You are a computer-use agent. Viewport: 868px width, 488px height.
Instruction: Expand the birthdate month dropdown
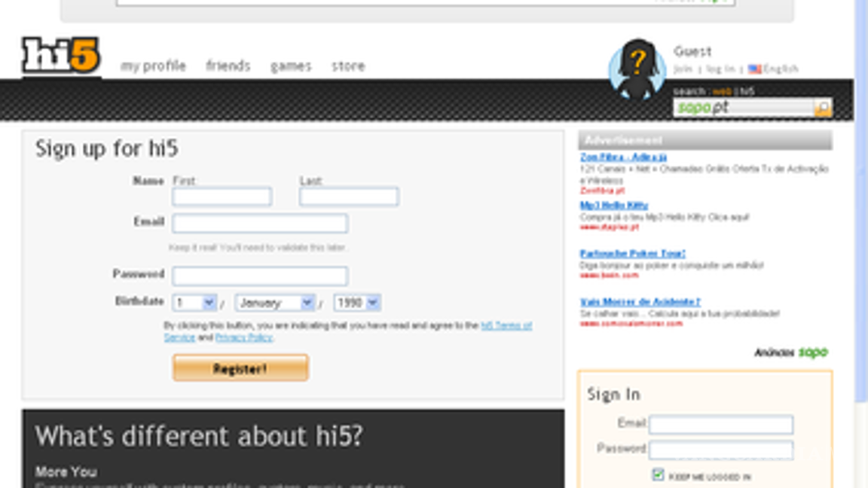275,303
